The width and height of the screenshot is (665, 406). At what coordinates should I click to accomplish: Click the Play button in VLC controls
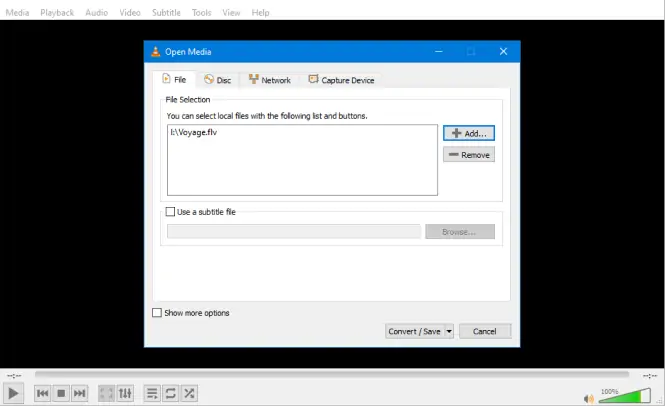coord(13,393)
